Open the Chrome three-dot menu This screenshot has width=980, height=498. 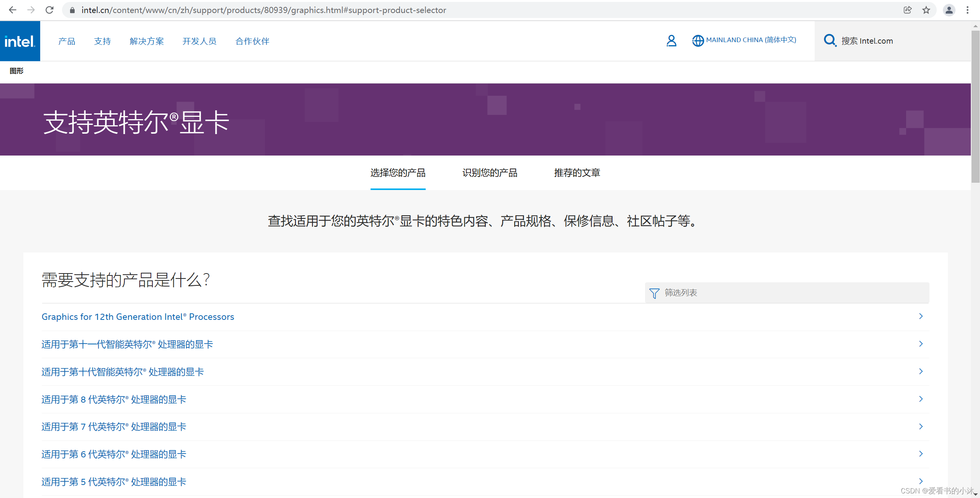tap(967, 10)
